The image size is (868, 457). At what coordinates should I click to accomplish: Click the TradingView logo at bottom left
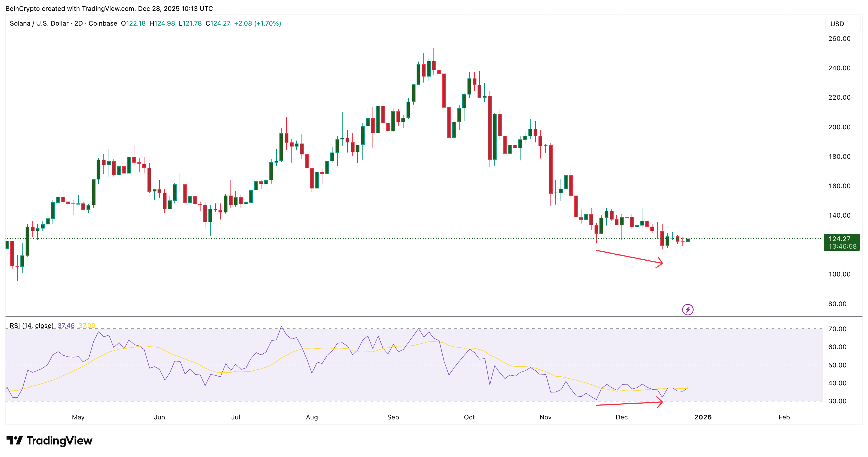50,440
